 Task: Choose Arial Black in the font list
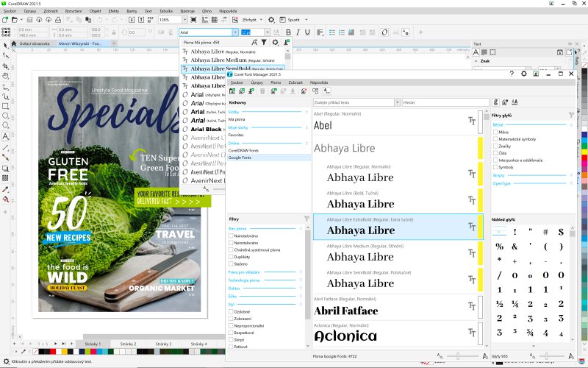[x=207, y=130]
